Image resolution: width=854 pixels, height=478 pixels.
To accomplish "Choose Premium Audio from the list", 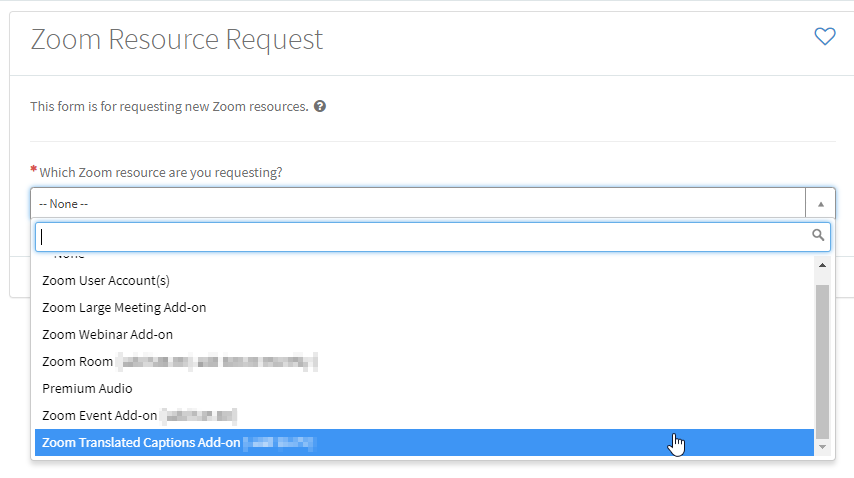I will pos(87,388).
